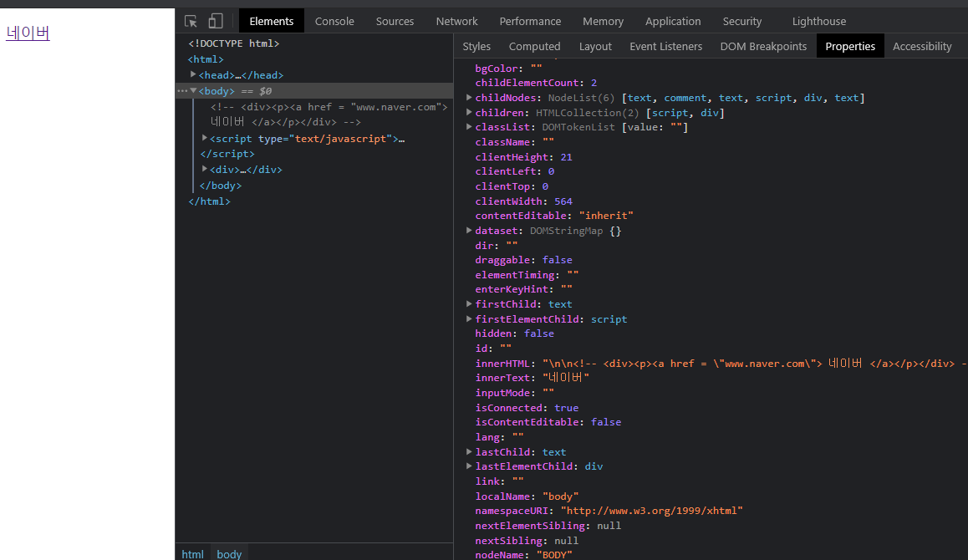Select the closing /body tag line
The width and height of the screenshot is (968, 560).
tap(221, 186)
